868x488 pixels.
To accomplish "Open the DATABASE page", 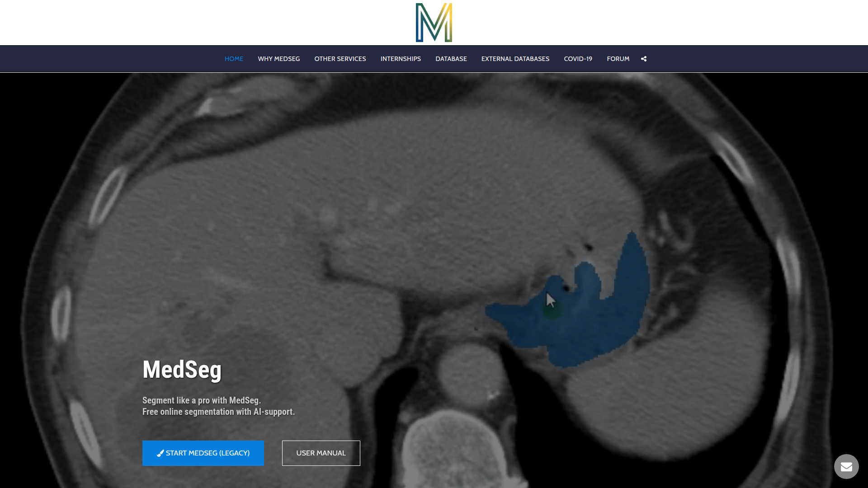I will pos(451,59).
